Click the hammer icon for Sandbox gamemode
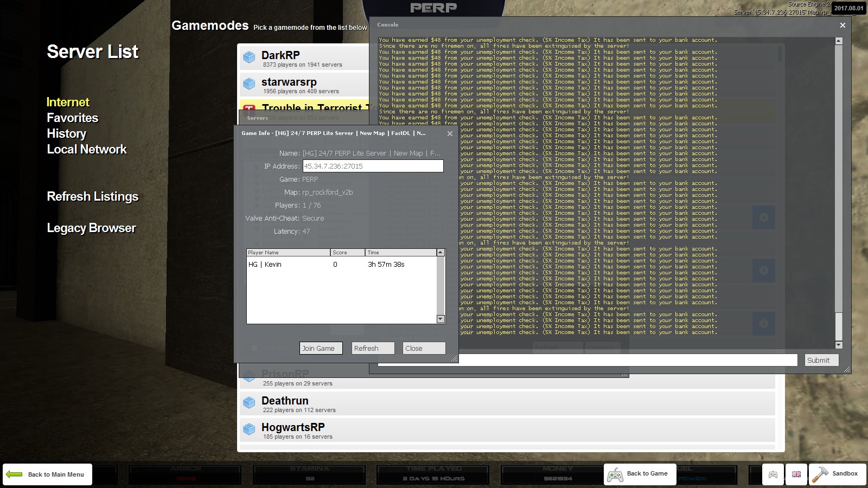 click(820, 474)
